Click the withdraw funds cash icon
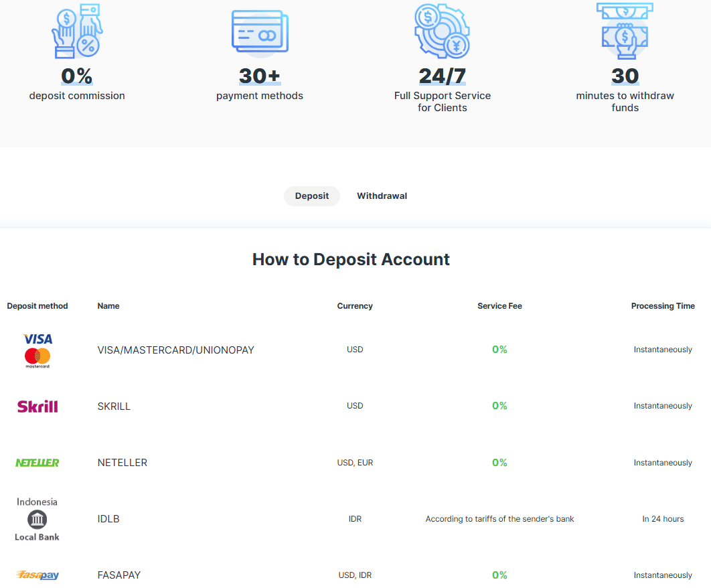The width and height of the screenshot is (711, 588). pos(625,30)
